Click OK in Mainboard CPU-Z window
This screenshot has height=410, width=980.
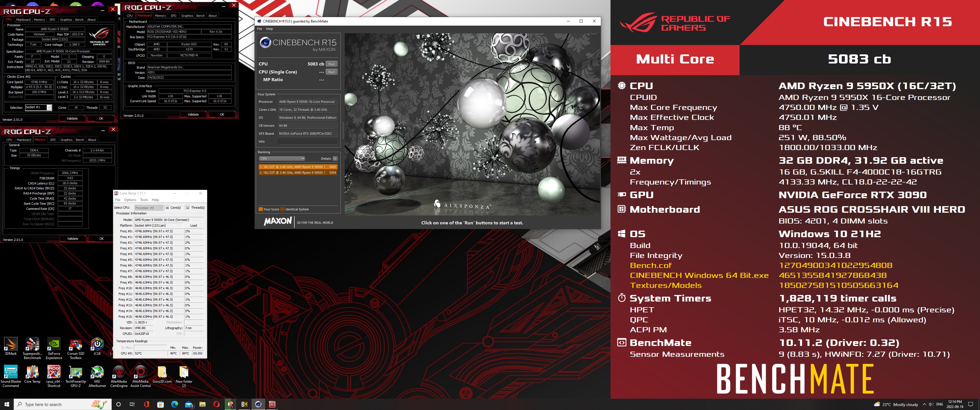[x=222, y=114]
